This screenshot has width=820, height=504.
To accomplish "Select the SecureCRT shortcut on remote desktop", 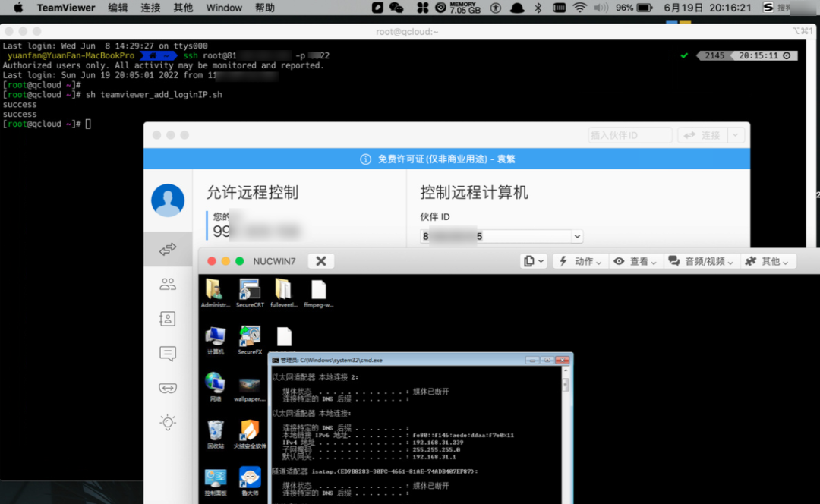I will coord(250,293).
